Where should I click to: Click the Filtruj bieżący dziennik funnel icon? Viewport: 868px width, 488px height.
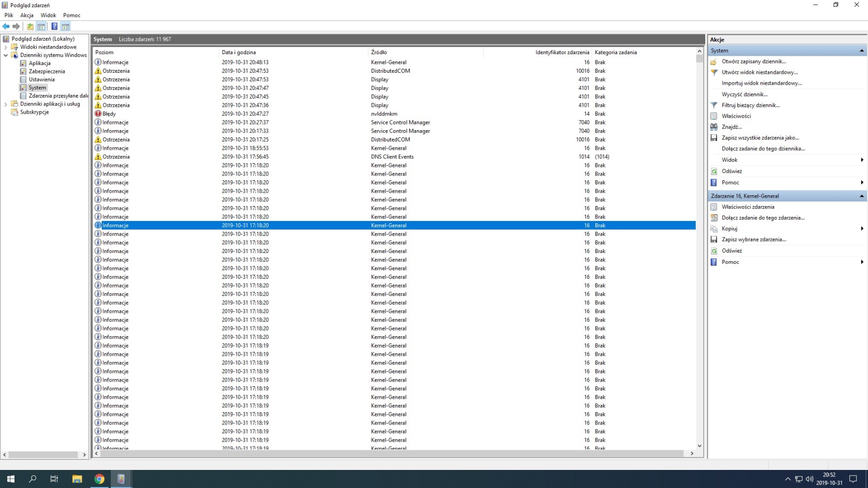714,105
